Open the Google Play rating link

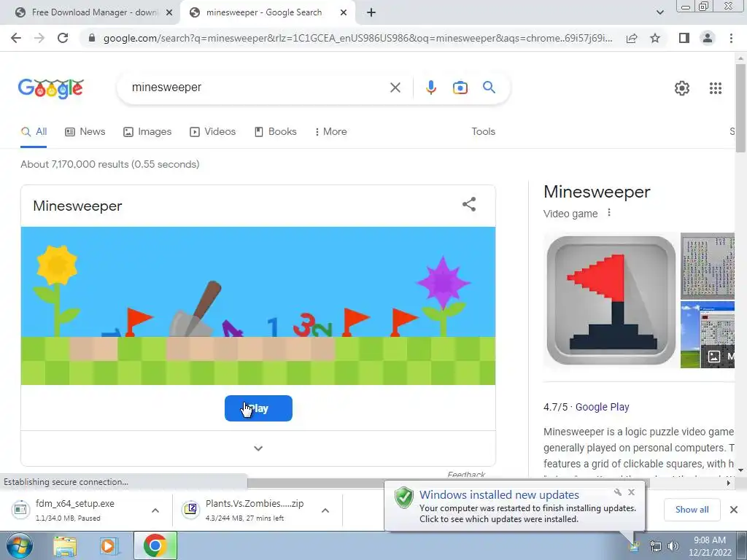[602, 407]
